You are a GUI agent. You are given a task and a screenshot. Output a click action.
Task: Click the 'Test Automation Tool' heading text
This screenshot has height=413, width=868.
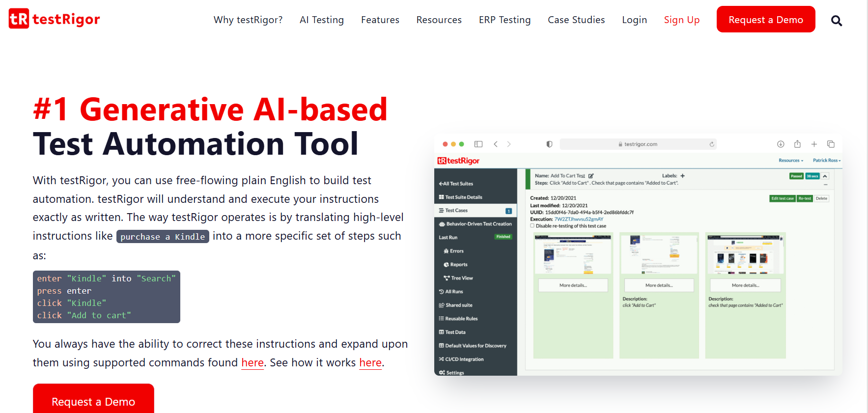196,144
